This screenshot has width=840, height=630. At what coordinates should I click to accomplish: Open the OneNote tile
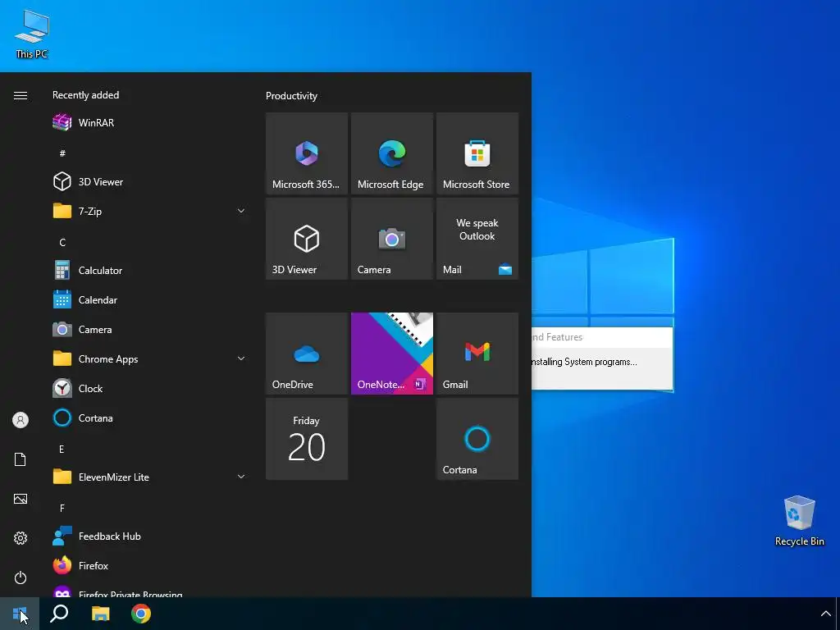coord(391,354)
